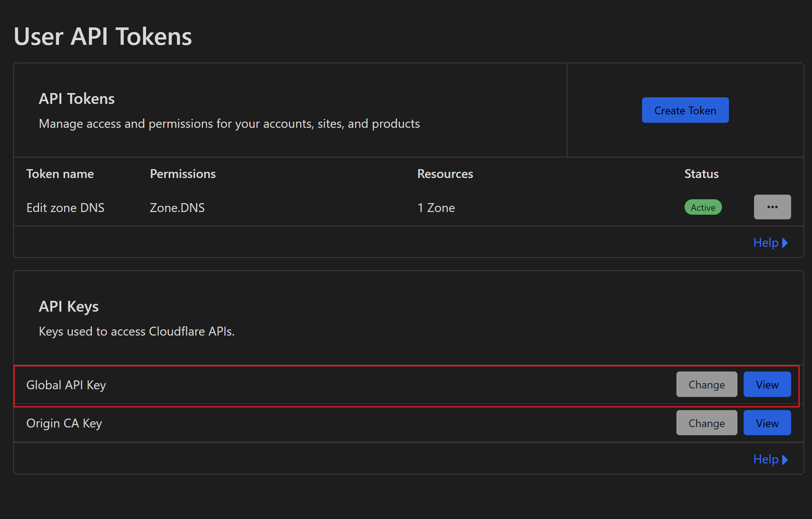Click the Status column header
The width and height of the screenshot is (812, 519).
click(701, 174)
